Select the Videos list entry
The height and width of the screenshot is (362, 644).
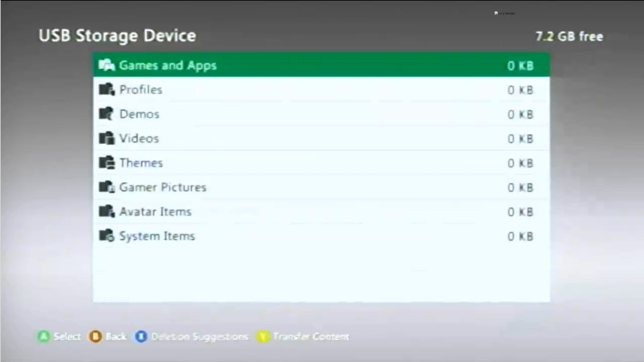(321, 138)
